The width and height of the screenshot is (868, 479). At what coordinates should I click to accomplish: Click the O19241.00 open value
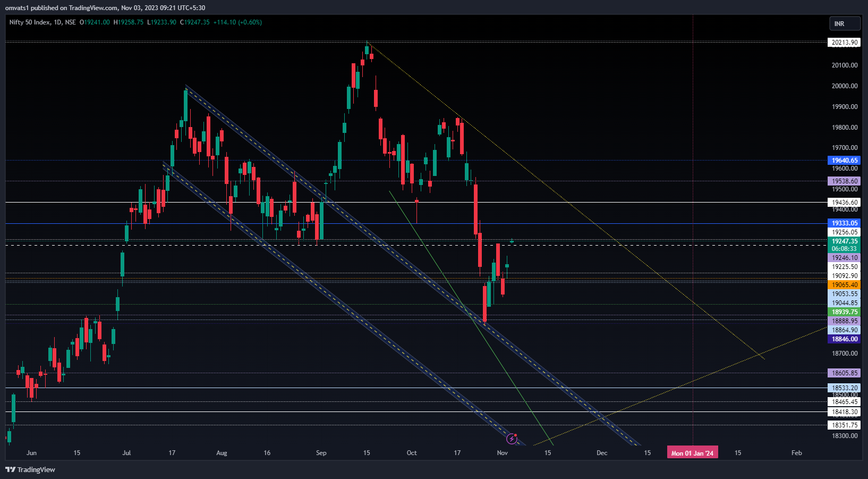coord(95,22)
